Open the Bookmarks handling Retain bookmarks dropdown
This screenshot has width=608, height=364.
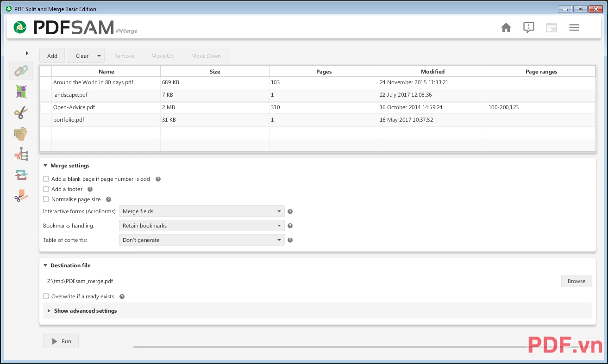pos(201,226)
